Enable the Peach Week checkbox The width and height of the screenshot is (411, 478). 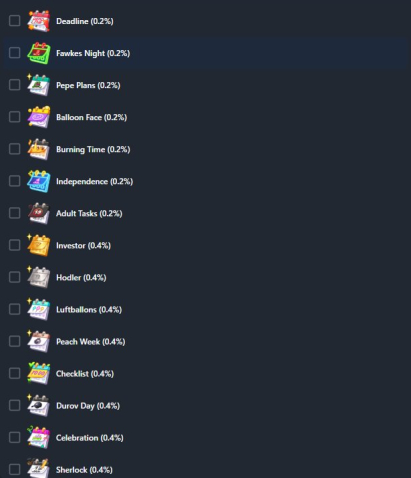pyautogui.click(x=14, y=341)
